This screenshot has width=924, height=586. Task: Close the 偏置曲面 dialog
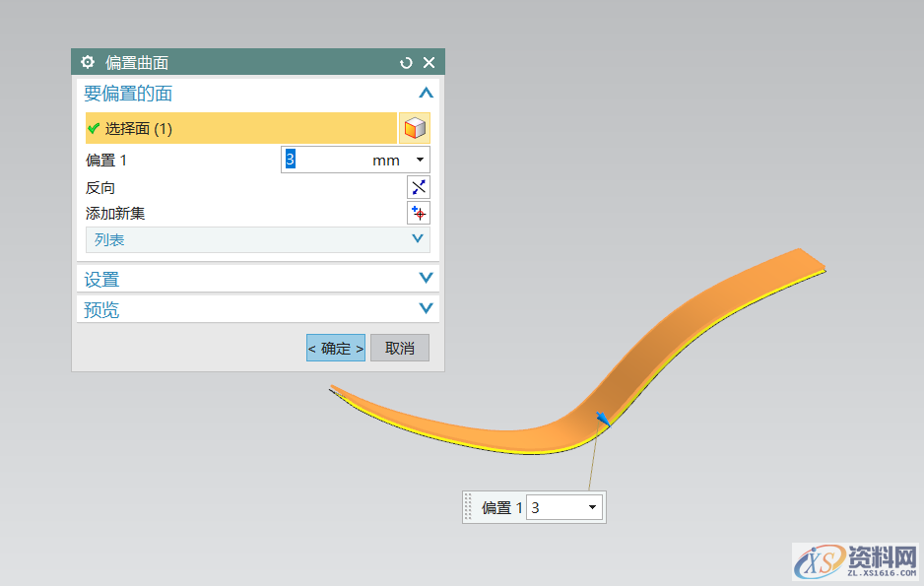(429, 62)
